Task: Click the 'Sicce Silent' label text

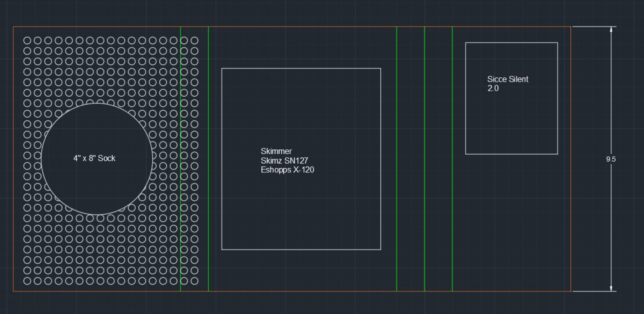Action: pyautogui.click(x=508, y=79)
